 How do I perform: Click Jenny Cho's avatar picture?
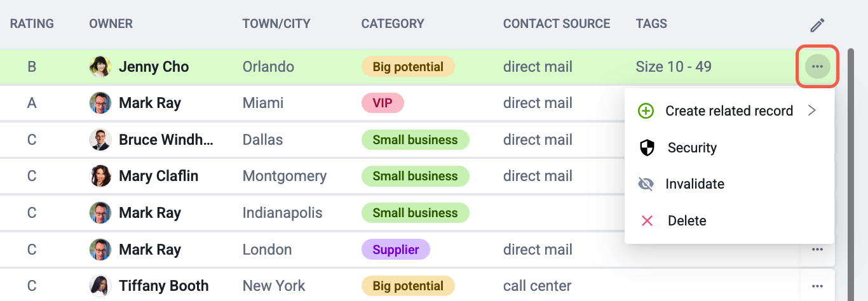[x=100, y=67]
